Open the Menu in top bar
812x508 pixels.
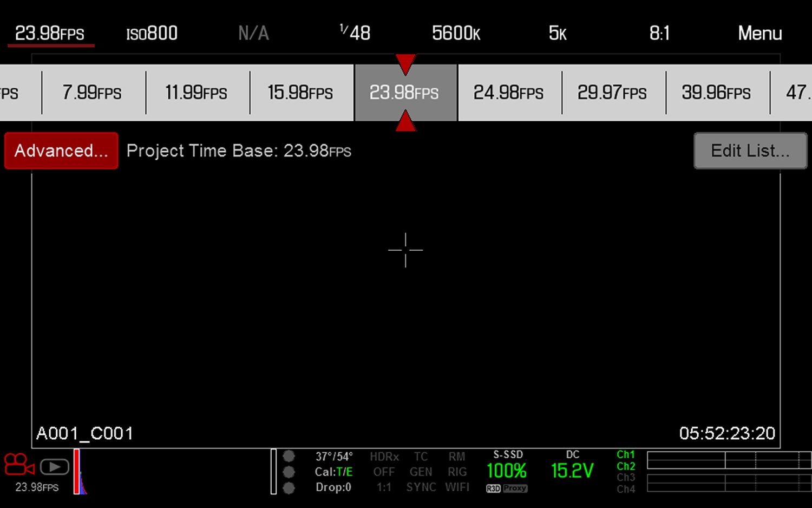click(x=759, y=34)
